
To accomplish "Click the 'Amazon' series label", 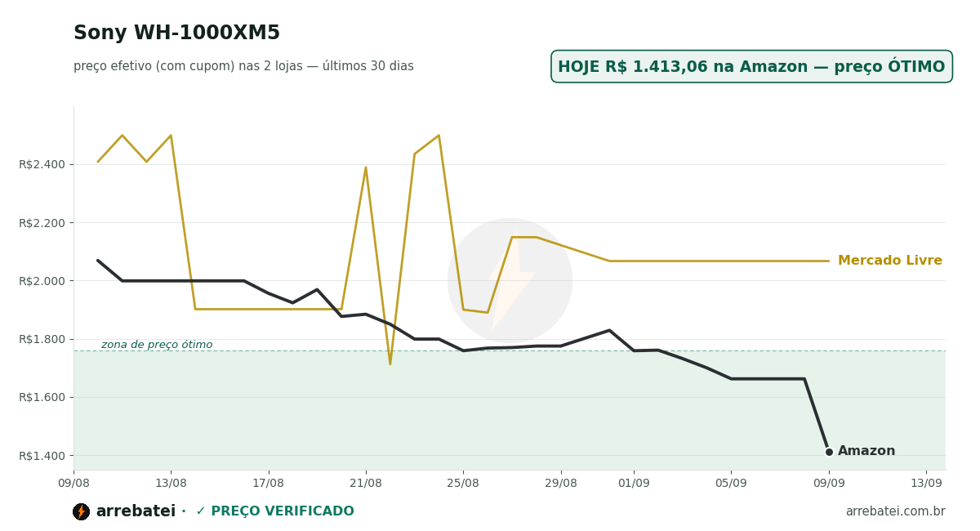I will click(x=866, y=451).
